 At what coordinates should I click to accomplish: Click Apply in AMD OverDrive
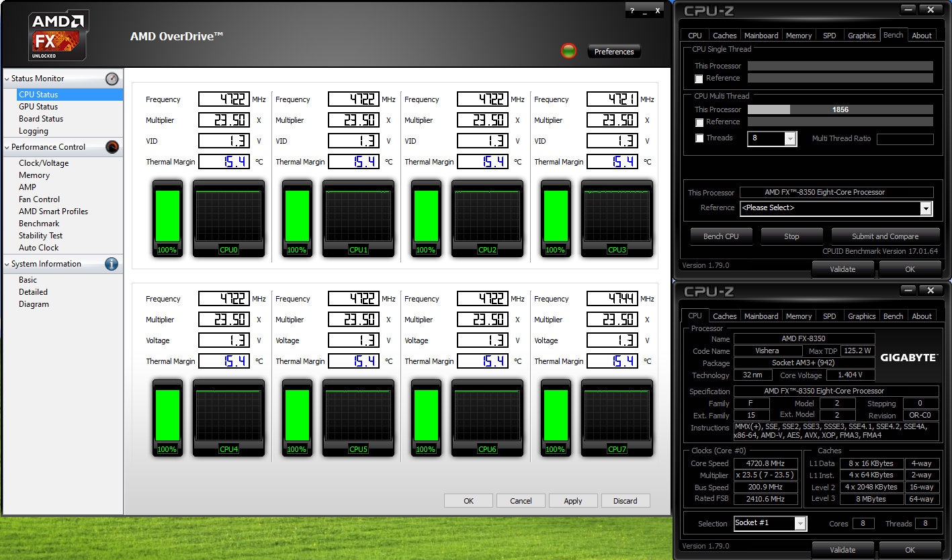573,501
